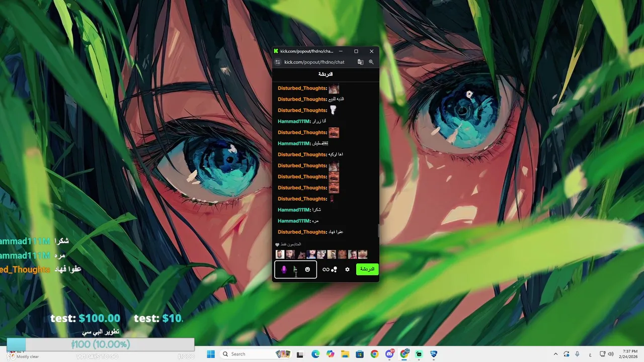Viewport: 644px width, 362px height.
Task: Select the first emote thumbnail, the bearded face
Action: 280,254
